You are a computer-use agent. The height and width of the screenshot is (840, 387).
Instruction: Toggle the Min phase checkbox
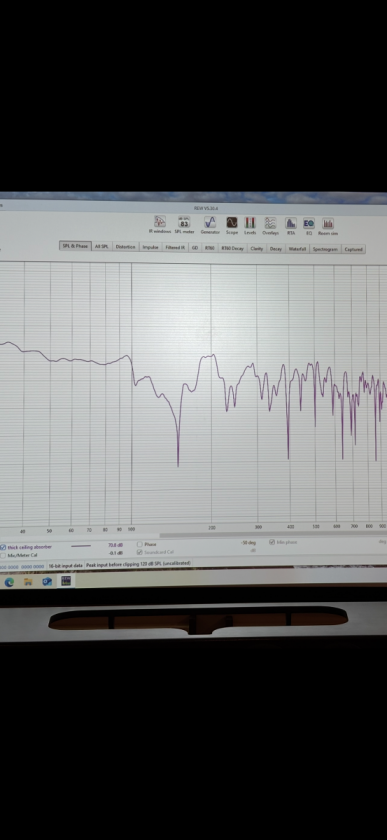point(272,542)
